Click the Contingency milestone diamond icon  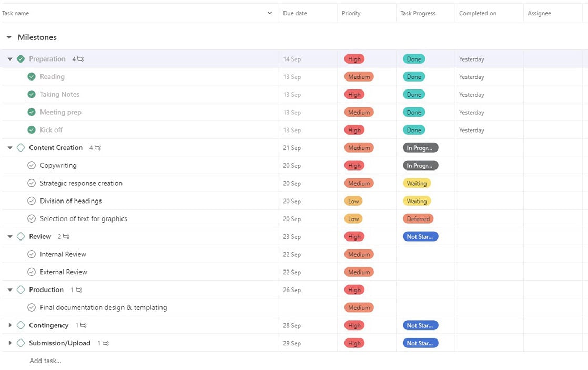[21, 325]
